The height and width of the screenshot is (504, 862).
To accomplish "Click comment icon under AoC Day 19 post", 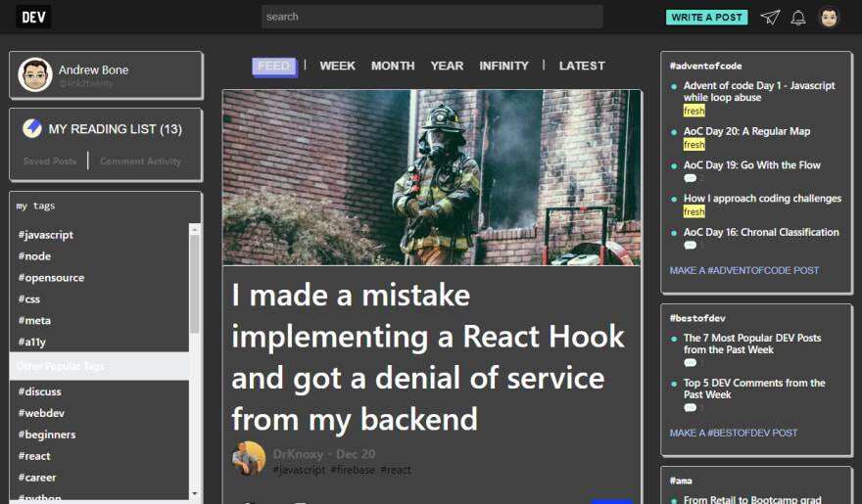I will 690,178.
